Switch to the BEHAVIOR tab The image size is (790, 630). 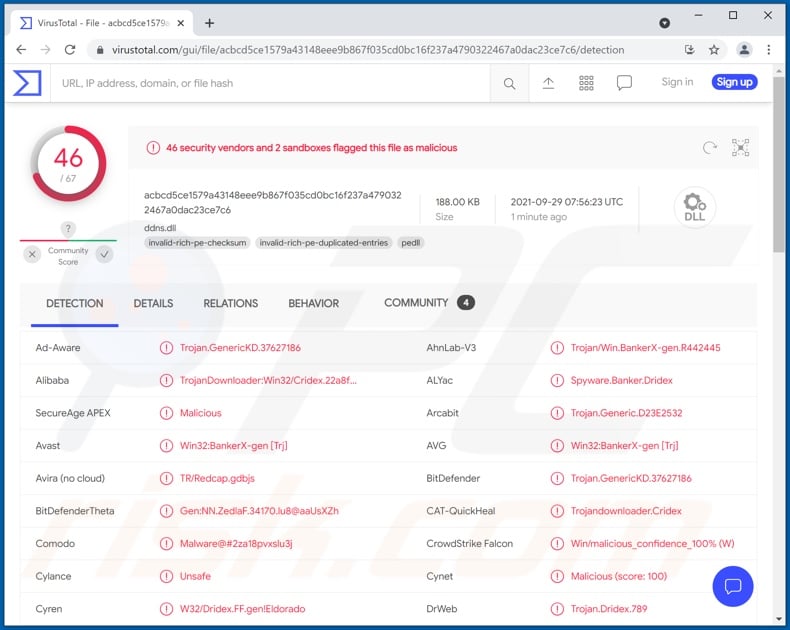(314, 303)
